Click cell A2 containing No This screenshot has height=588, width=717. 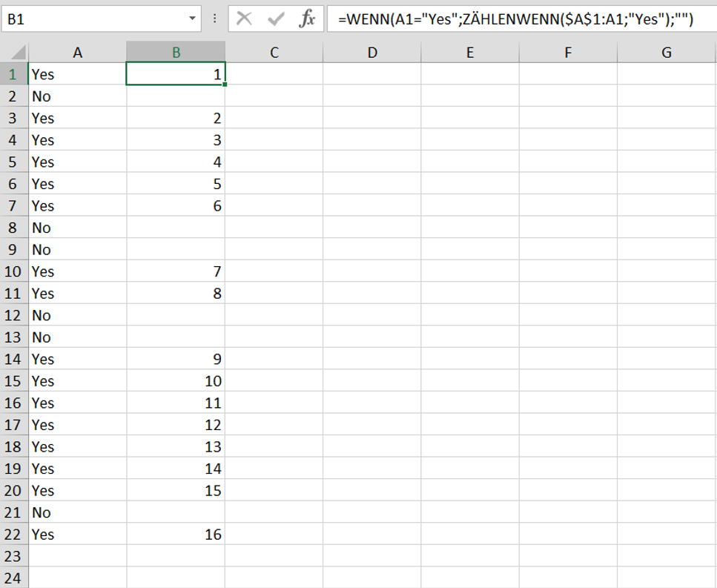77,96
